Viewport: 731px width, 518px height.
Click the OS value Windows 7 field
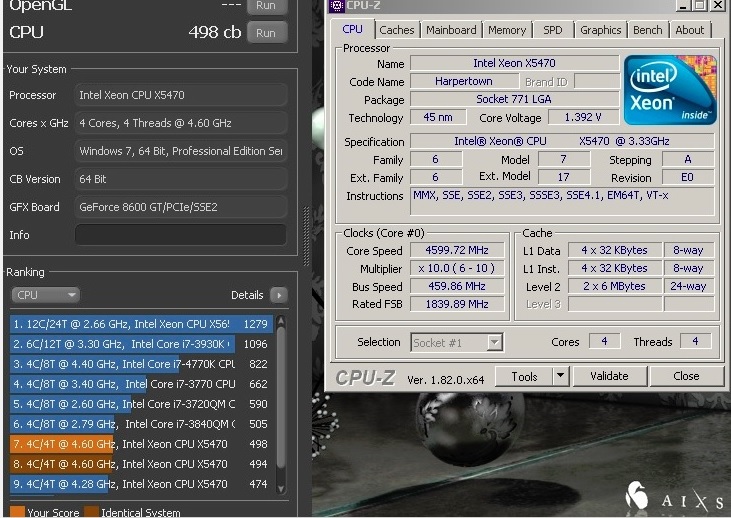coord(180,151)
